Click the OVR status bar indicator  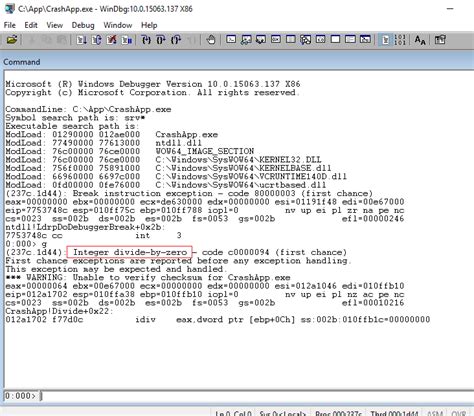pyautogui.click(x=458, y=413)
